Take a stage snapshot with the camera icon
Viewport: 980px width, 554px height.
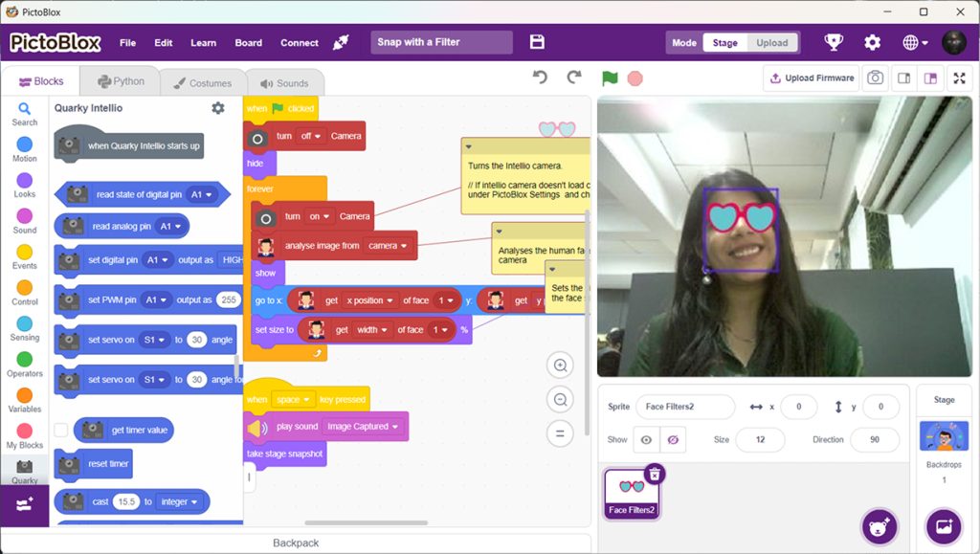click(x=875, y=78)
